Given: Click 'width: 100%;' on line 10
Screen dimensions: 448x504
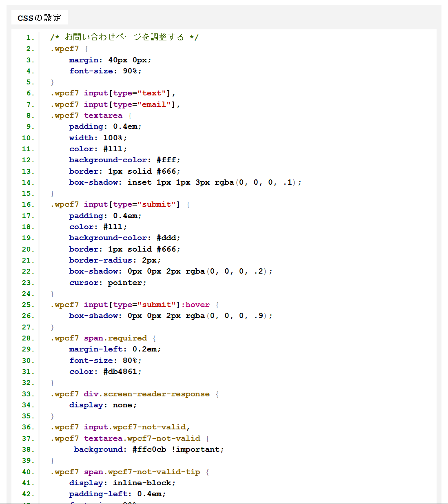Looking at the screenshot, I should tap(98, 138).
